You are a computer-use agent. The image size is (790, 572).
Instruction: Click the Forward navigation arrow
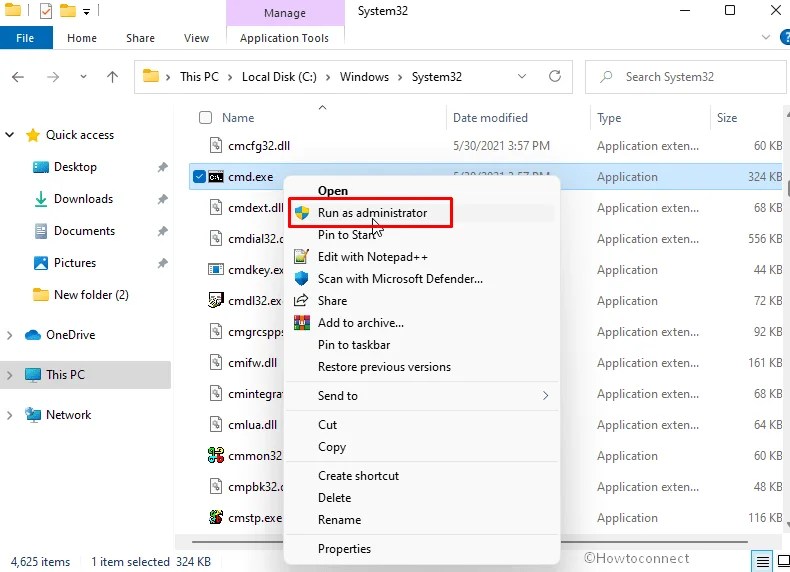53,77
